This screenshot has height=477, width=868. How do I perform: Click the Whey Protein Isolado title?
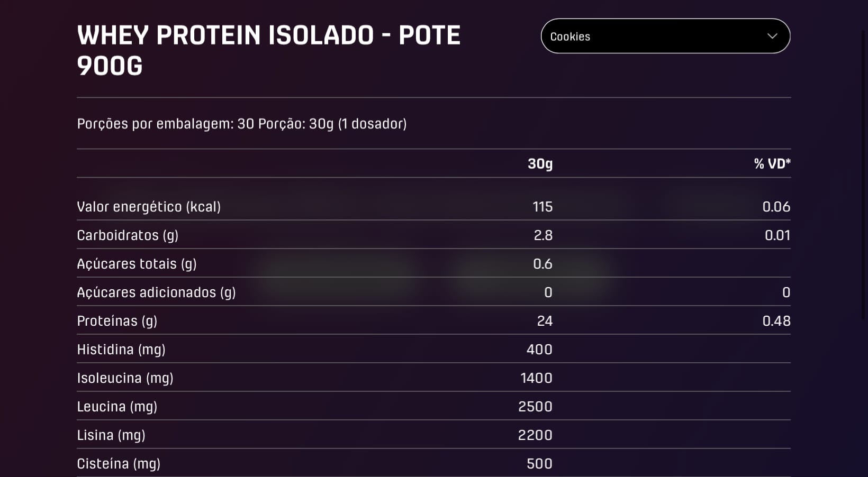click(x=268, y=50)
